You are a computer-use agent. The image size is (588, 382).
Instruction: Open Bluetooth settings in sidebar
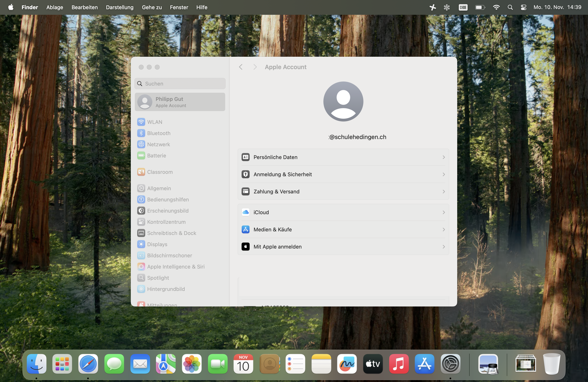[159, 133]
